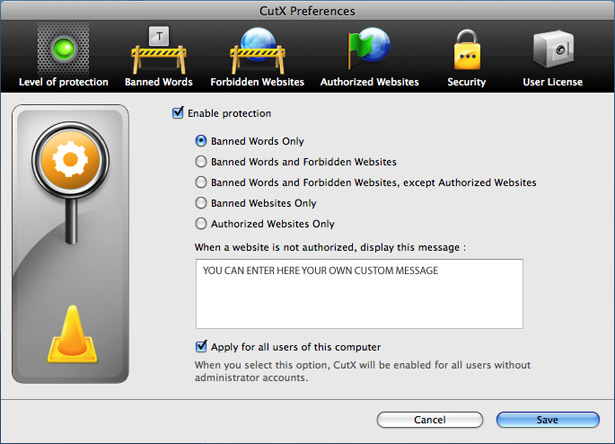This screenshot has width=615, height=444.
Task: Open the Banned Words barrier icon
Action: coord(158,48)
